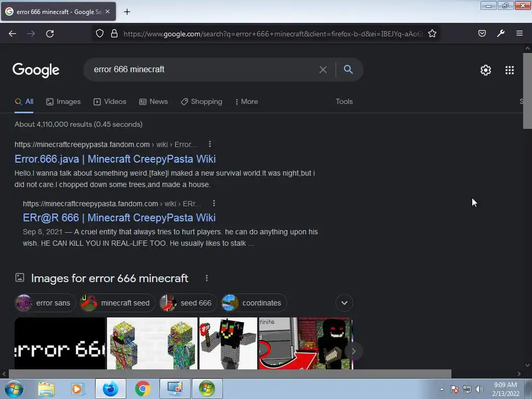The height and width of the screenshot is (399, 532).
Task: Switch to the All results tab
Action: point(24,101)
